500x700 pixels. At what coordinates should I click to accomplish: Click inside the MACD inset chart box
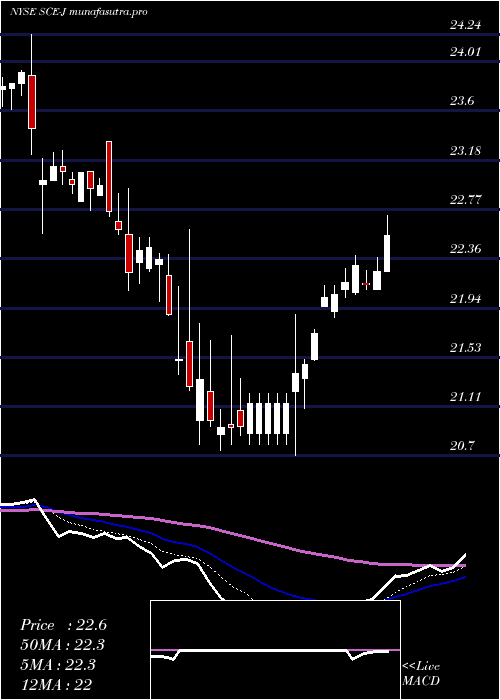coord(275,650)
